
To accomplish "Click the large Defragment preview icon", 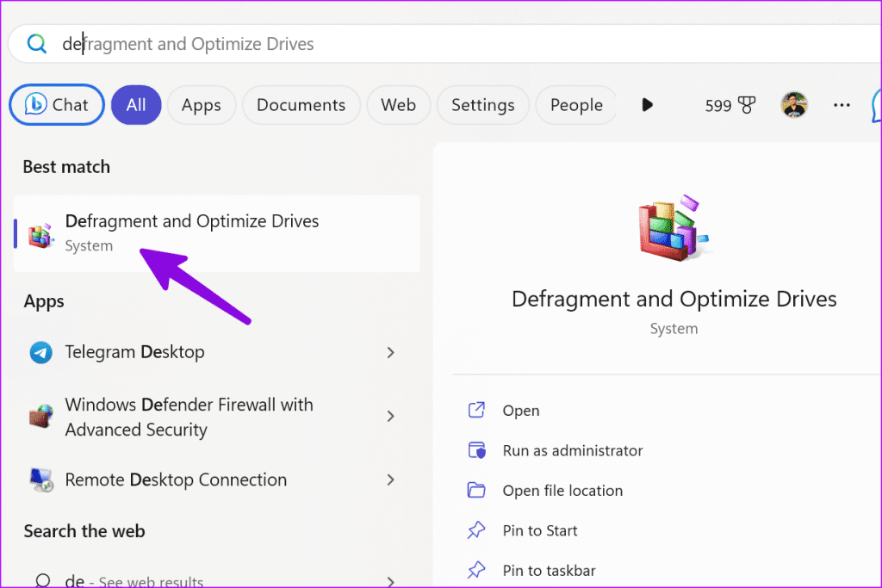I will pyautogui.click(x=674, y=226).
